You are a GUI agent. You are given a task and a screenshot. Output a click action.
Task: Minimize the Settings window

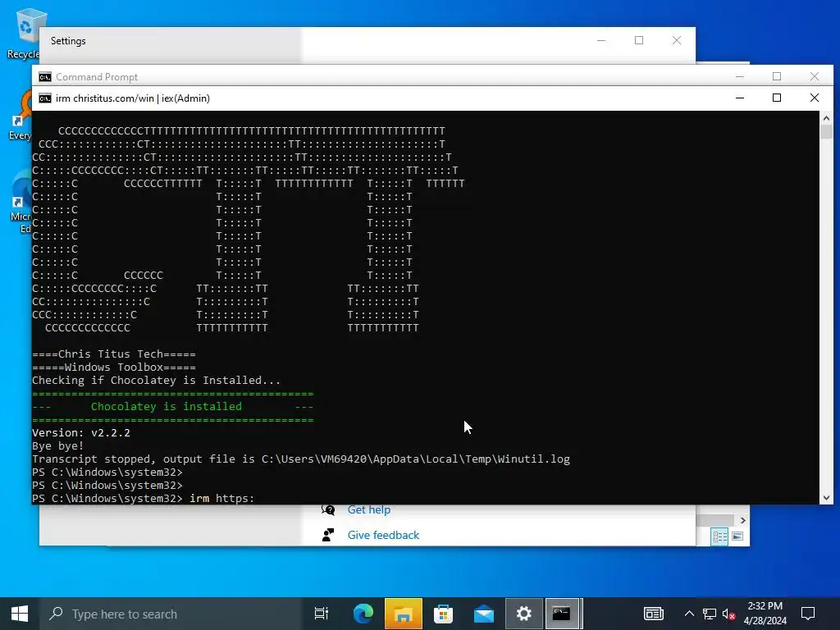[601, 40]
